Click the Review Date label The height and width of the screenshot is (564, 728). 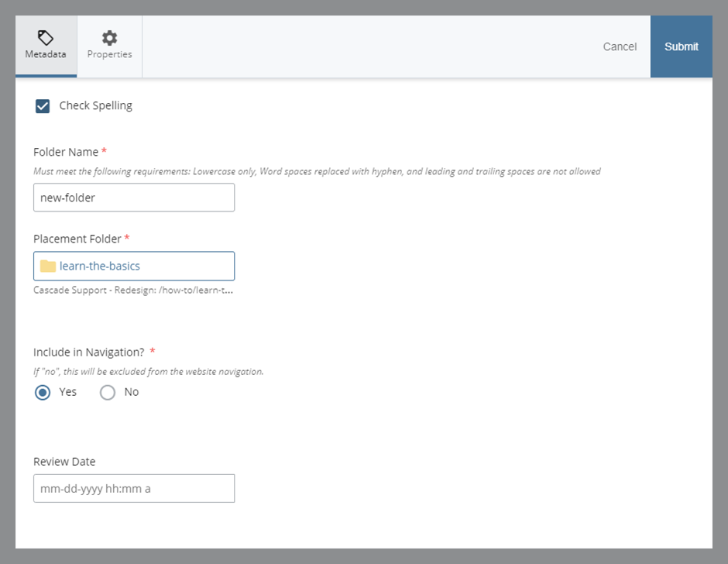[64, 461]
